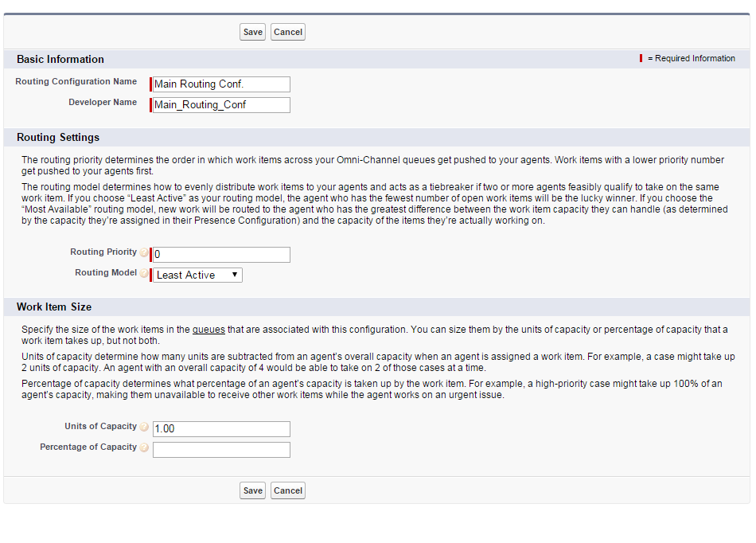Open the queues link in Work Item Size
Screen dimensions: 756x543
pyautogui.click(x=208, y=330)
